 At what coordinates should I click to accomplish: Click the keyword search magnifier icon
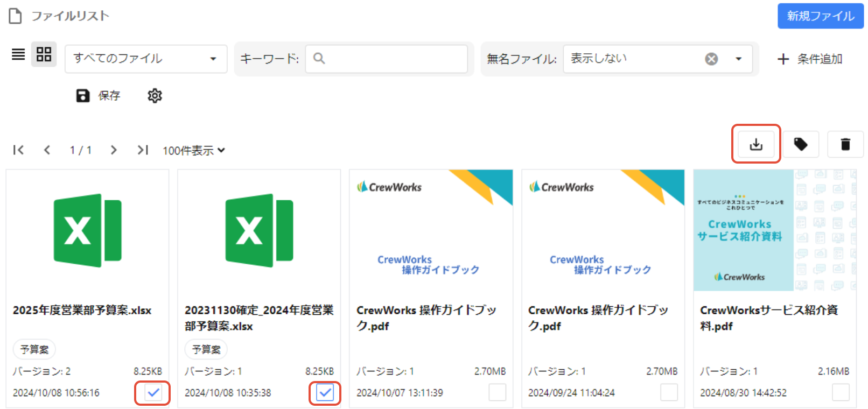pos(319,58)
